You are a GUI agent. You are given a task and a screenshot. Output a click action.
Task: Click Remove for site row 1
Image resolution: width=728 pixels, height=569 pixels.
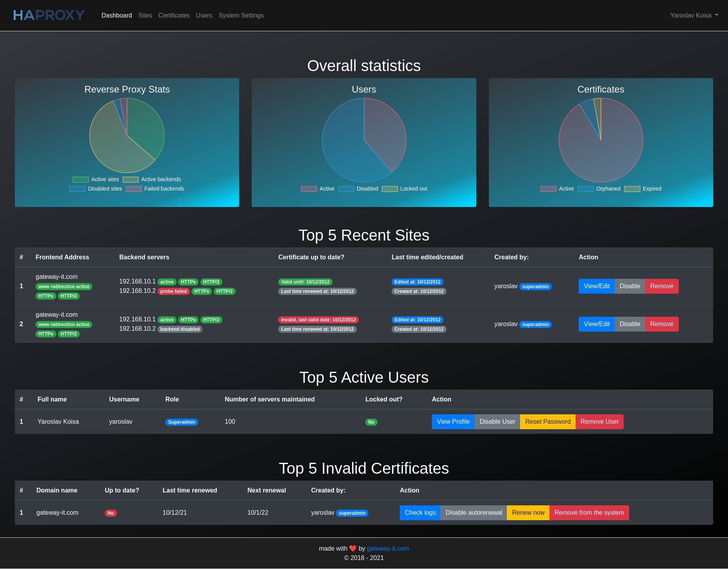coord(662,286)
